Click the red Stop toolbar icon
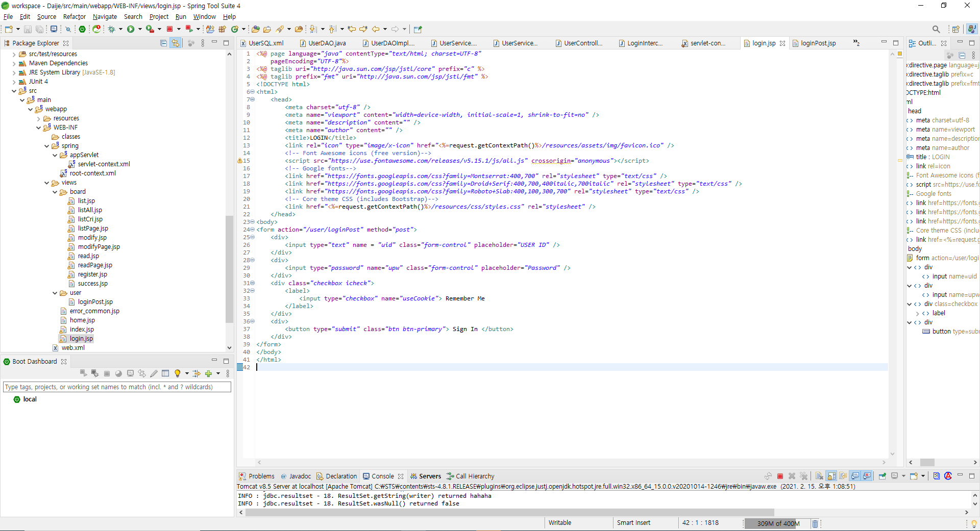980x531 pixels. pyautogui.click(x=170, y=29)
